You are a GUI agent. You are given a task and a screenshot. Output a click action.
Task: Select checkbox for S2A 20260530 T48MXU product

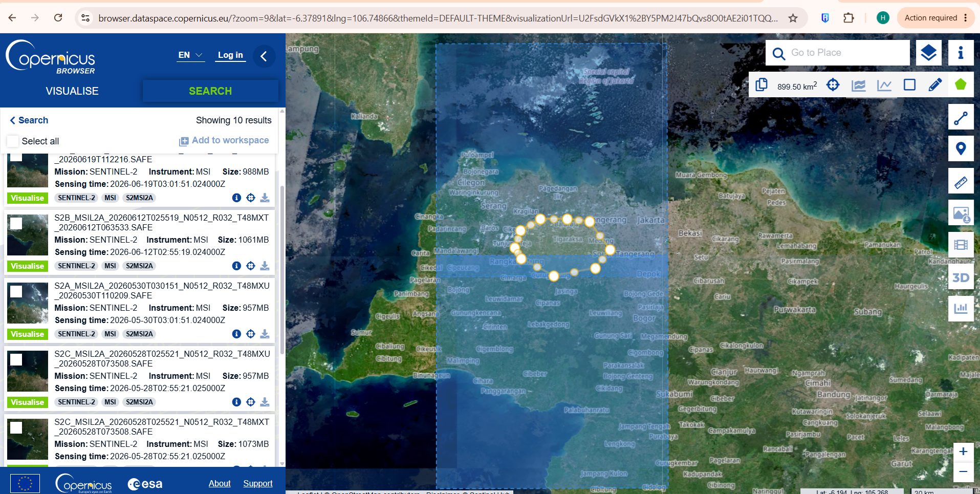[16, 291]
